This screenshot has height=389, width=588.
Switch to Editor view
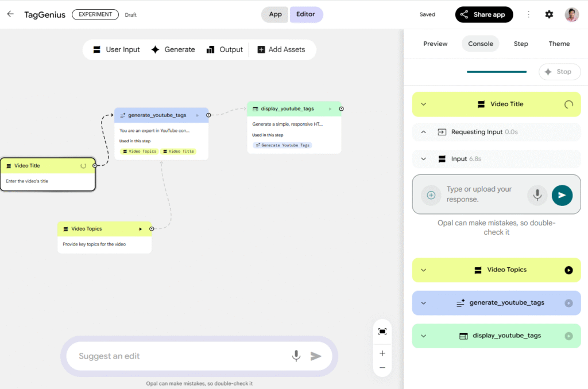tap(305, 14)
